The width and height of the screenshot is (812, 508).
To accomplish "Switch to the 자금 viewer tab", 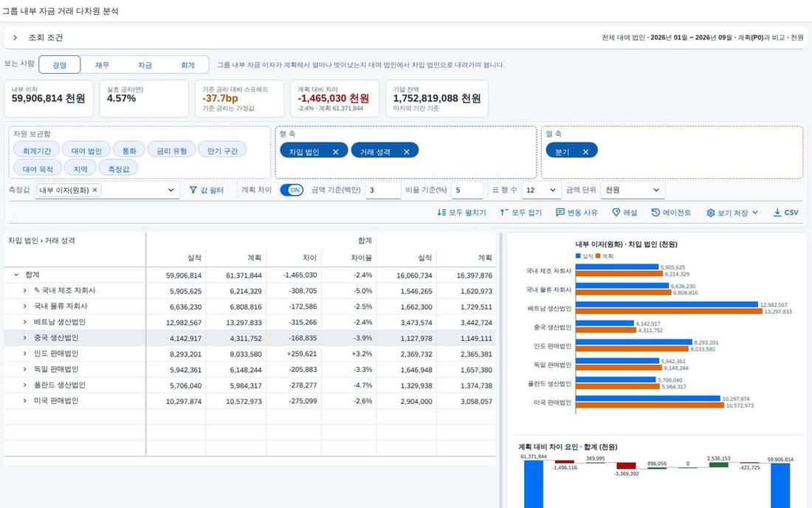I will [145, 65].
